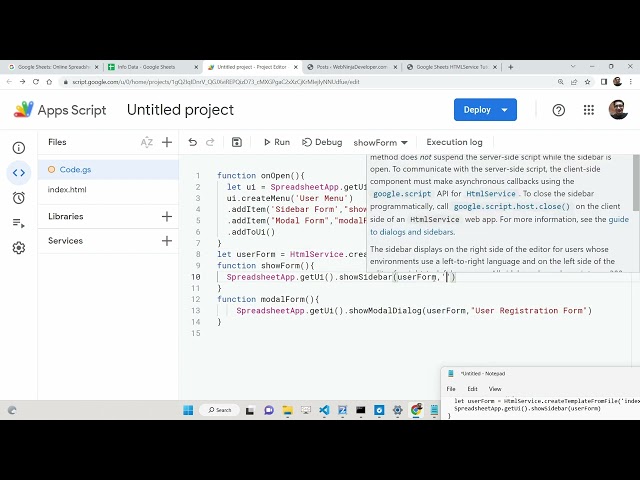640x480 pixels.
Task: Open File menu in Notepad window
Action: [451, 389]
